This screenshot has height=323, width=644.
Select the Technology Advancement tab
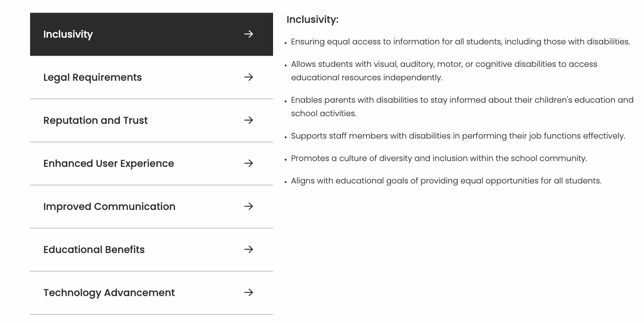pyautogui.click(x=109, y=293)
